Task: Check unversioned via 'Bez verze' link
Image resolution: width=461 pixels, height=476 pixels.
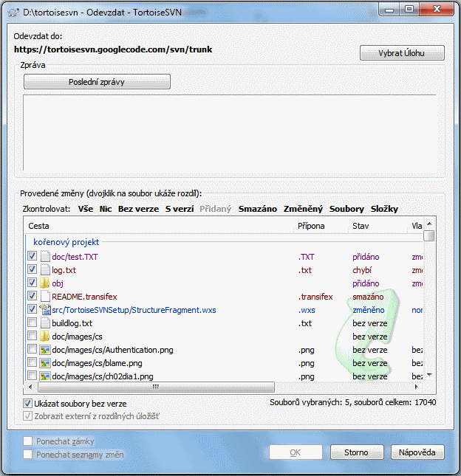Action: point(138,209)
